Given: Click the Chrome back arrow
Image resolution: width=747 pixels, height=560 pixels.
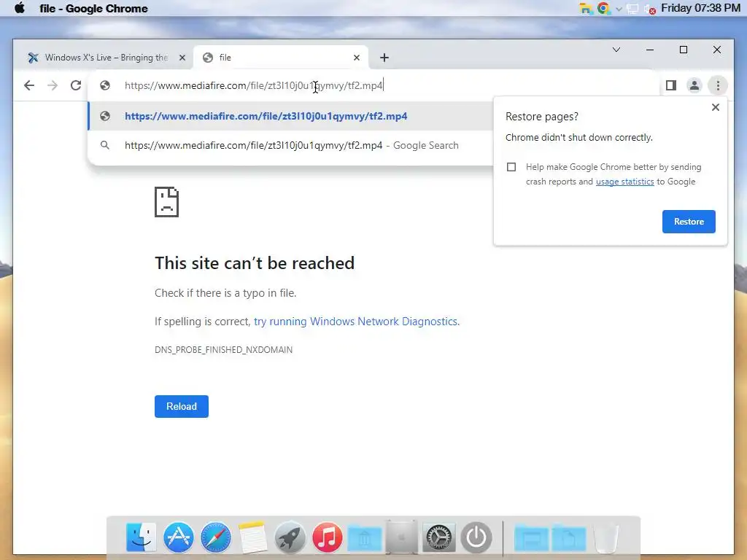Looking at the screenshot, I should point(29,85).
